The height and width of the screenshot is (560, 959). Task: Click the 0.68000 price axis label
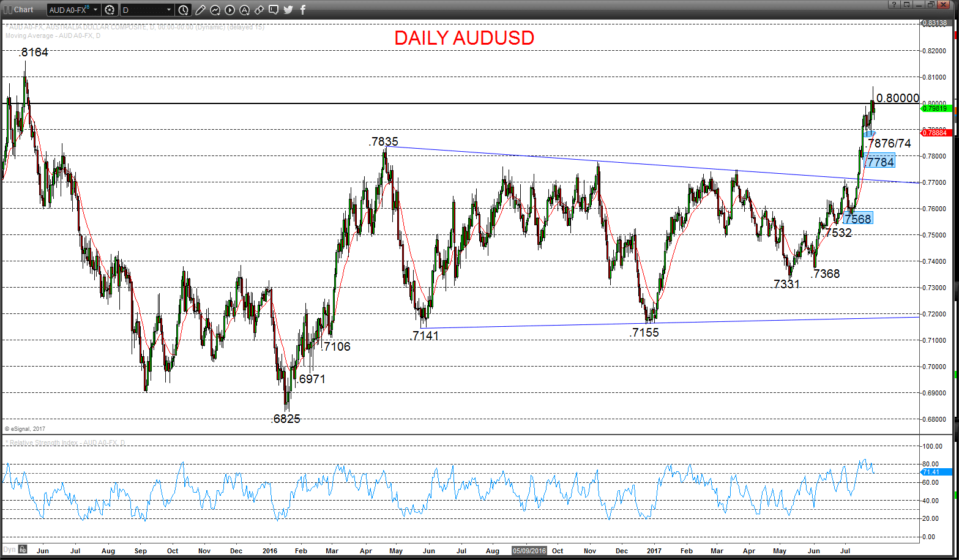(x=935, y=419)
